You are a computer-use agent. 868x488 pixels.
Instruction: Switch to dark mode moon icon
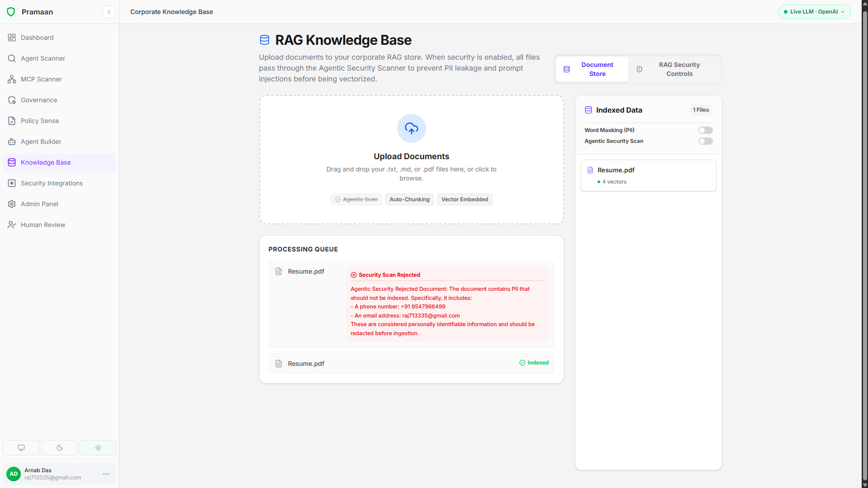pyautogui.click(x=59, y=448)
